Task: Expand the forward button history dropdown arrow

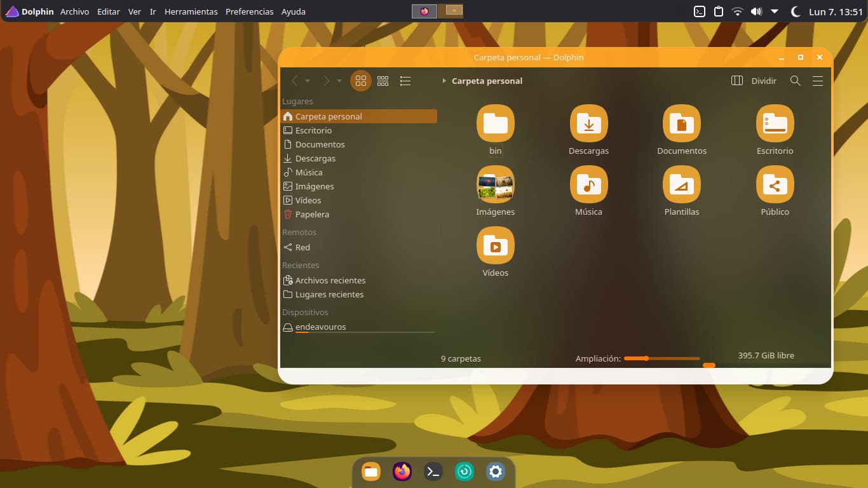Action: pyautogui.click(x=339, y=81)
